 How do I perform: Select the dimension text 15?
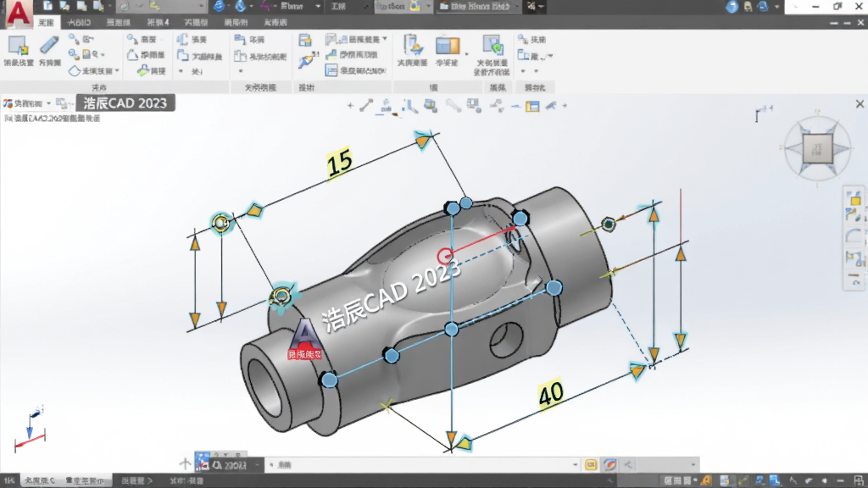point(339,162)
